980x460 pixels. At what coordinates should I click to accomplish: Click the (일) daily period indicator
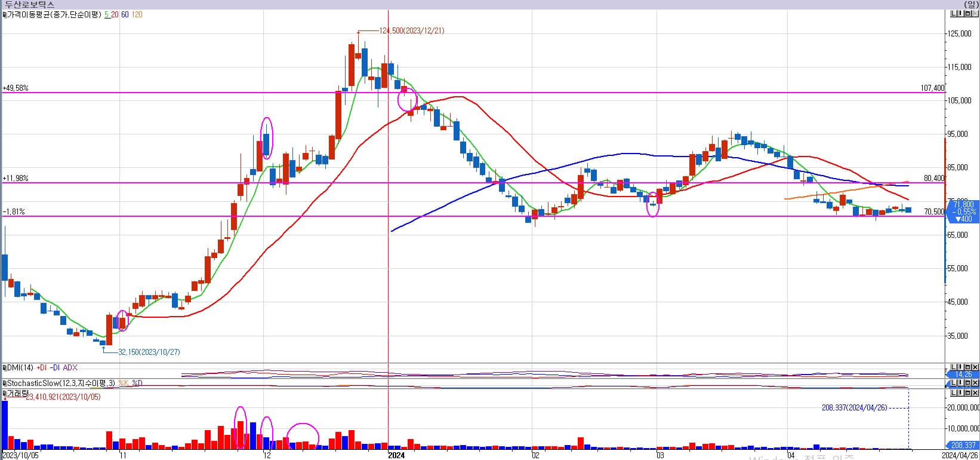[970, 4]
